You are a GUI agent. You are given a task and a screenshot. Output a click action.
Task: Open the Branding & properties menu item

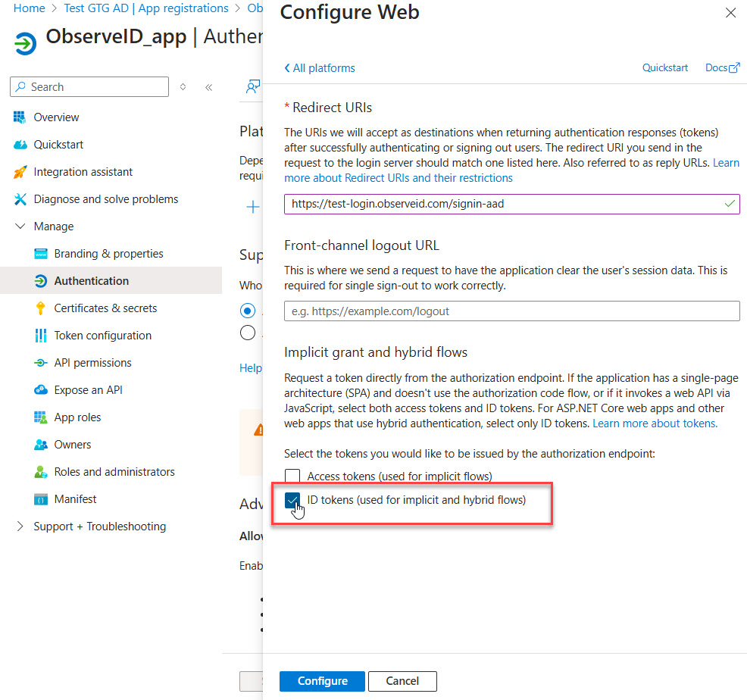108,254
